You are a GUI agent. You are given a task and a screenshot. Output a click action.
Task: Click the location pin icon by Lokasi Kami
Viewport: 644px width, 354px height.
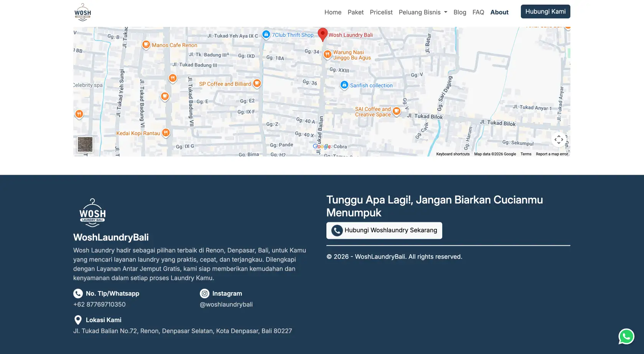[78, 320]
